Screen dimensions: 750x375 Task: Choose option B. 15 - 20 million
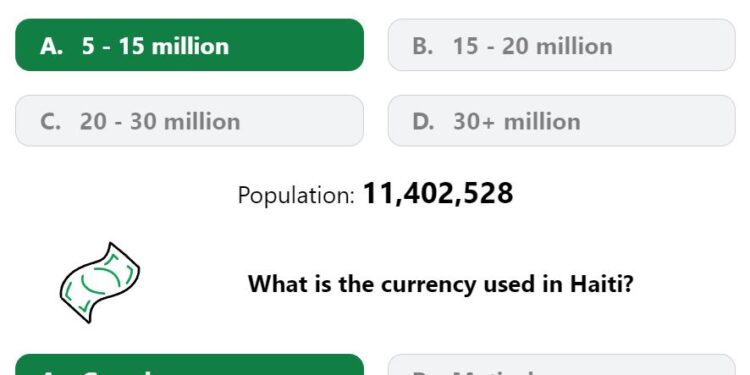[x=562, y=45]
